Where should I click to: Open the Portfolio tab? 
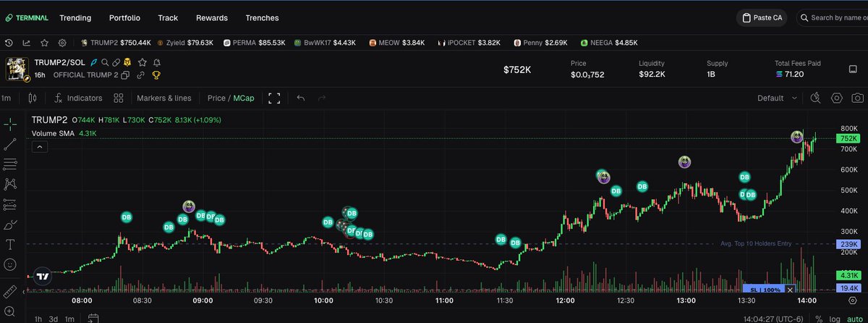click(124, 17)
